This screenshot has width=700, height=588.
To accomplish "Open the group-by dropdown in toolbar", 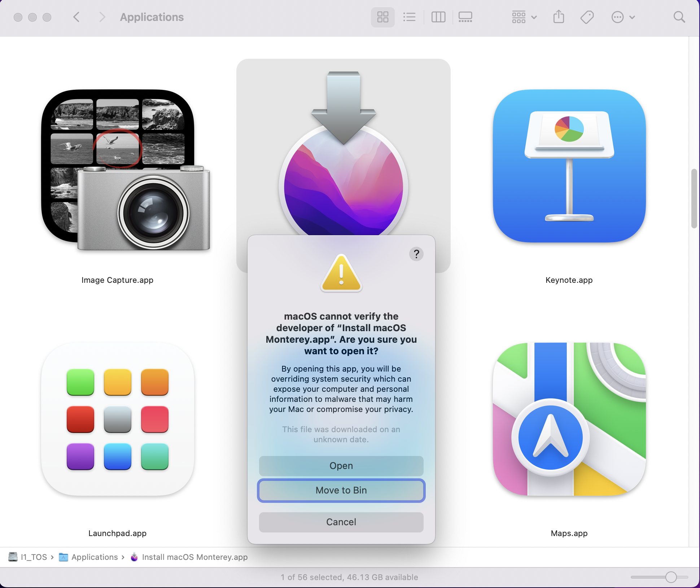I will 524,17.
